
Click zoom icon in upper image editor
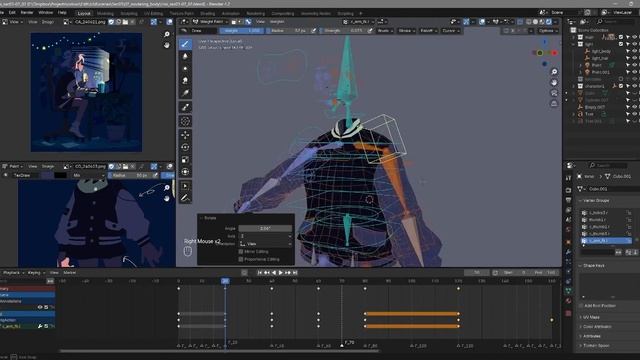pos(167,34)
